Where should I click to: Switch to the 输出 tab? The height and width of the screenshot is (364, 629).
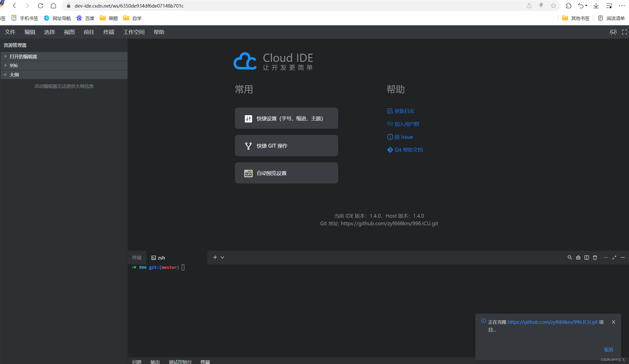point(155,361)
